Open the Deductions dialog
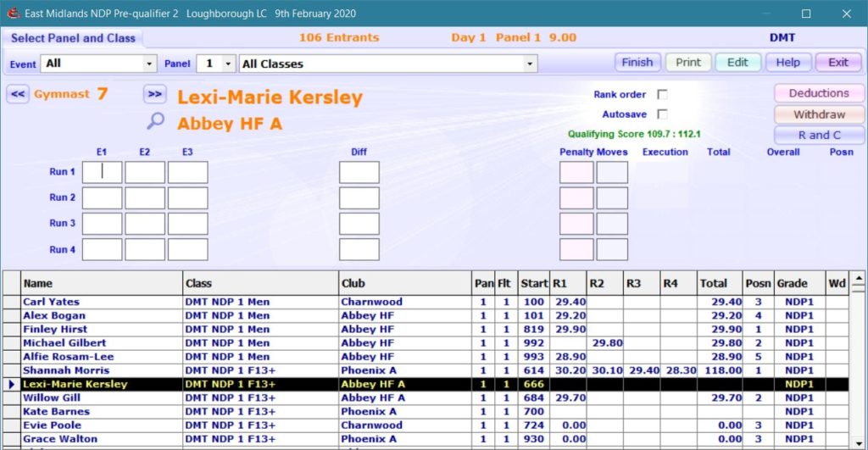This screenshot has height=450, width=868. (x=819, y=93)
